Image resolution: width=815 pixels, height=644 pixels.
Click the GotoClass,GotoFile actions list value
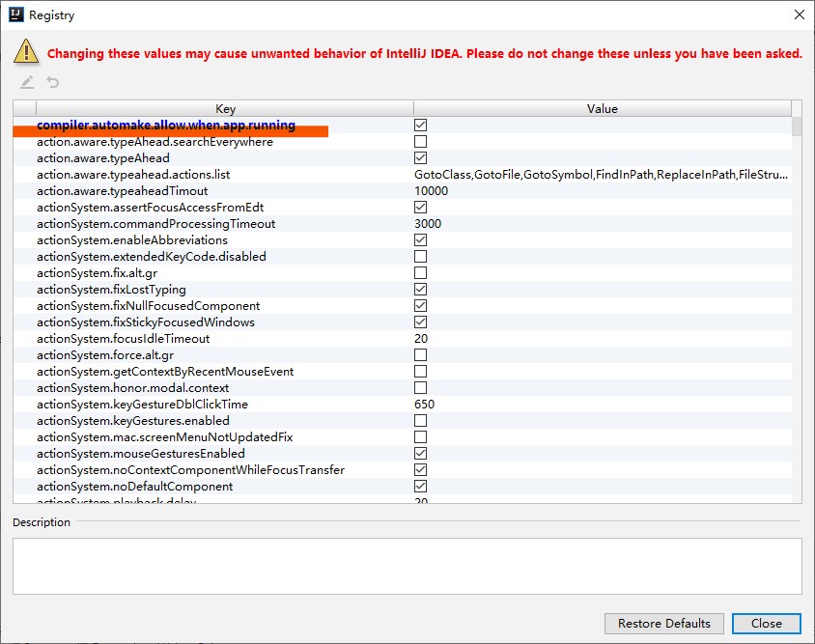pyautogui.click(x=601, y=175)
